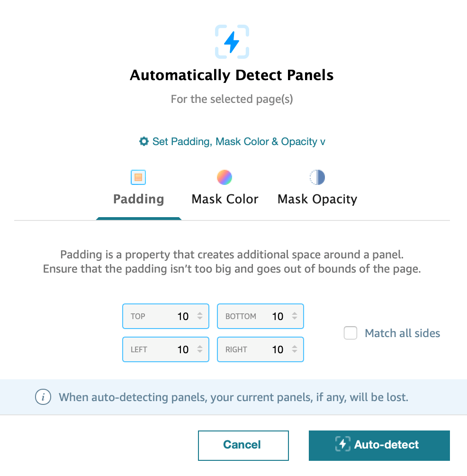The image size is (467, 476).
Task: Click the lightning bolt auto-detect icon at top
Action: (x=232, y=42)
